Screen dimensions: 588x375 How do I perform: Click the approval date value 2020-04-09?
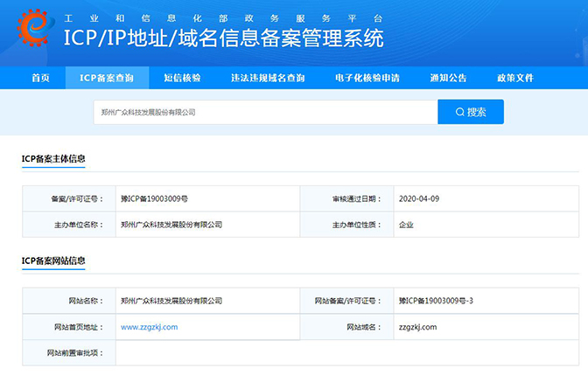click(418, 198)
